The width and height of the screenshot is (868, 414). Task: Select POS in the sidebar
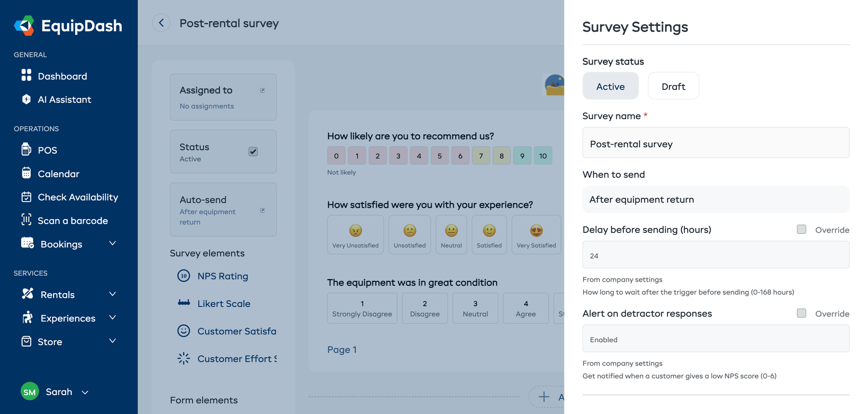point(47,150)
